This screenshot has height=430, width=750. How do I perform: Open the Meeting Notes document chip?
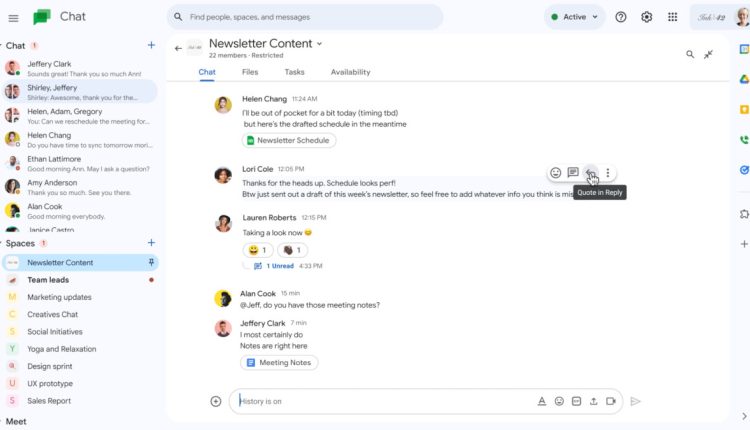279,363
